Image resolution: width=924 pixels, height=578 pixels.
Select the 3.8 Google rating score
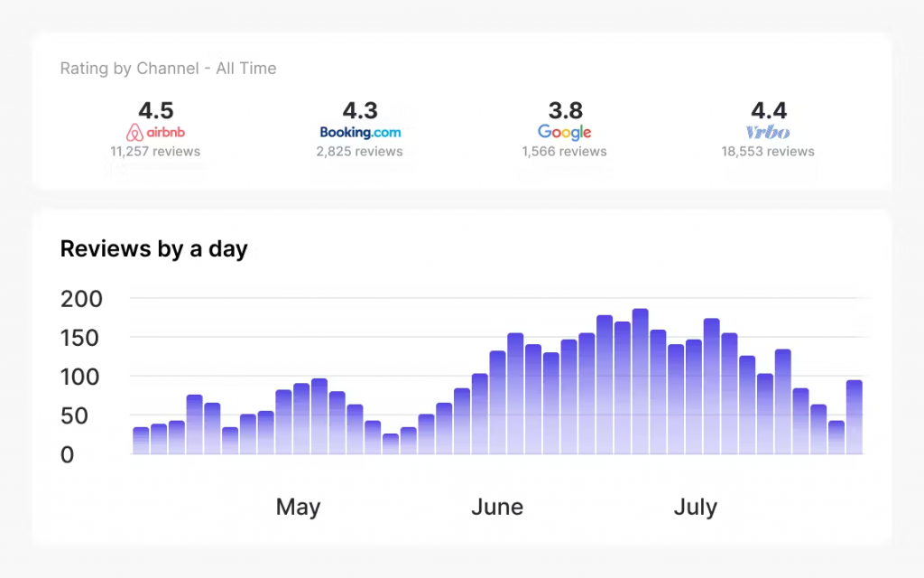[565, 110]
